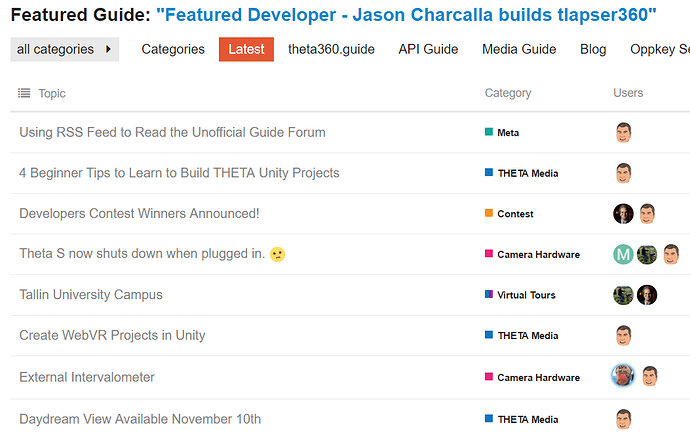The width and height of the screenshot is (690, 438).
Task: Select the Latest tab
Action: tap(246, 49)
